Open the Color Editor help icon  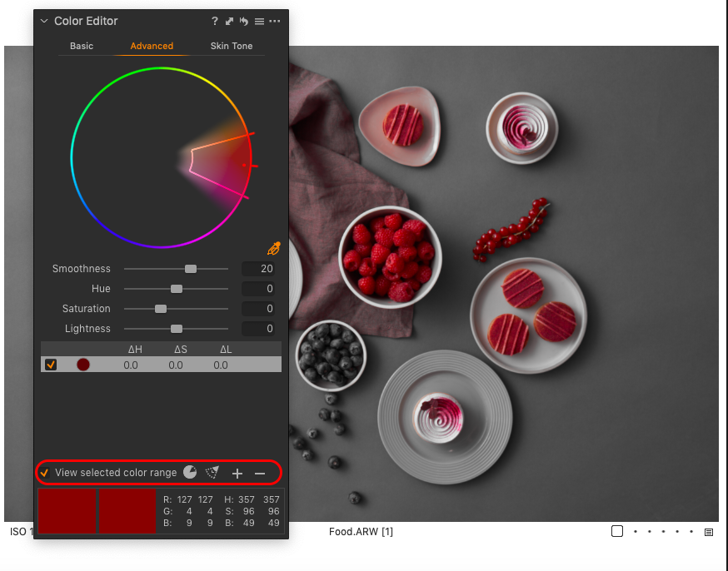[x=215, y=21]
